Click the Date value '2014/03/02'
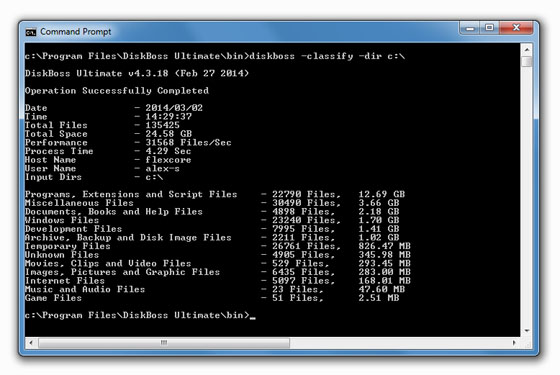Screen dimensions: 560x375 point(174,108)
